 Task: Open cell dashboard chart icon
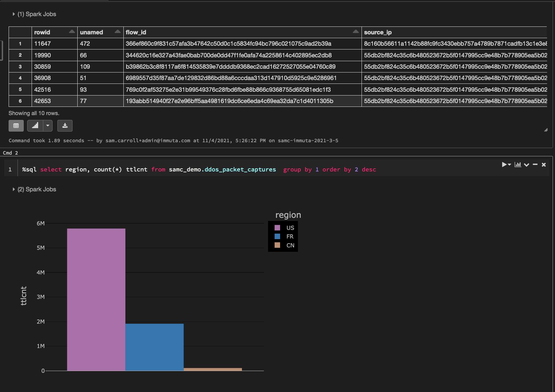pyautogui.click(x=518, y=165)
